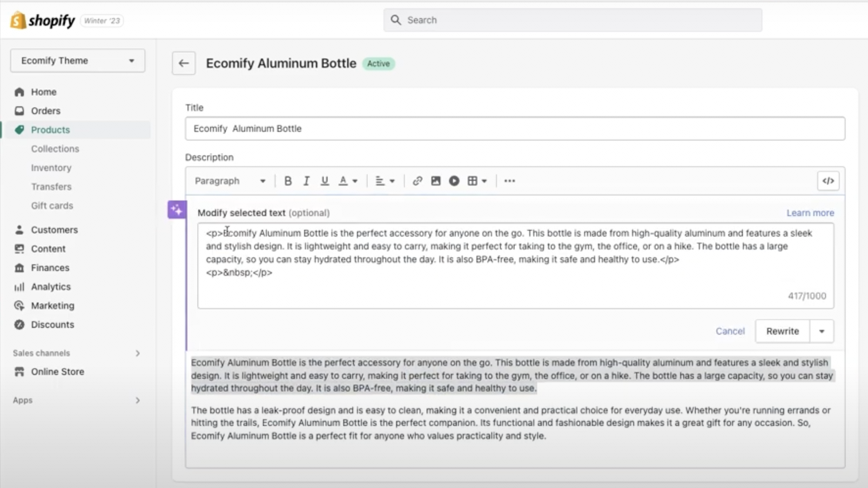Open the text color picker
Viewport: 868px width, 488px height.
coord(348,181)
